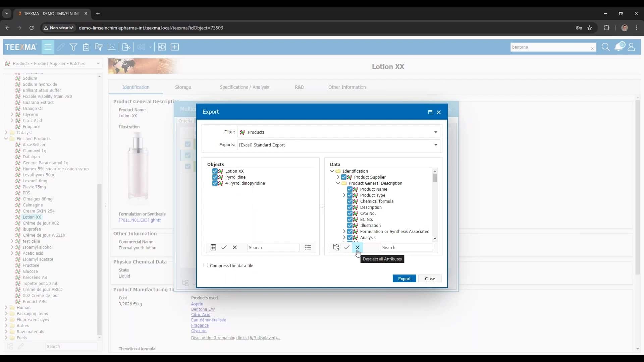Click the TEEXMA browser tab
This screenshot has width=644, height=362.
tap(52, 13)
